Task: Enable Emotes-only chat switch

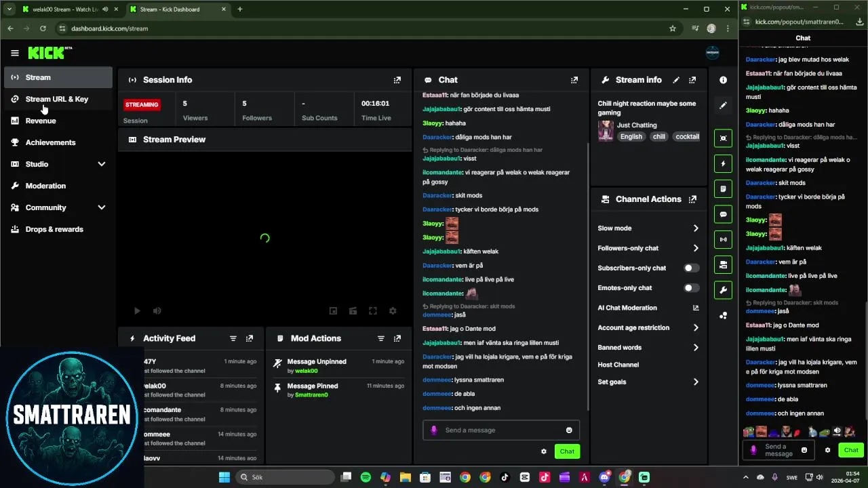Action: (x=692, y=288)
